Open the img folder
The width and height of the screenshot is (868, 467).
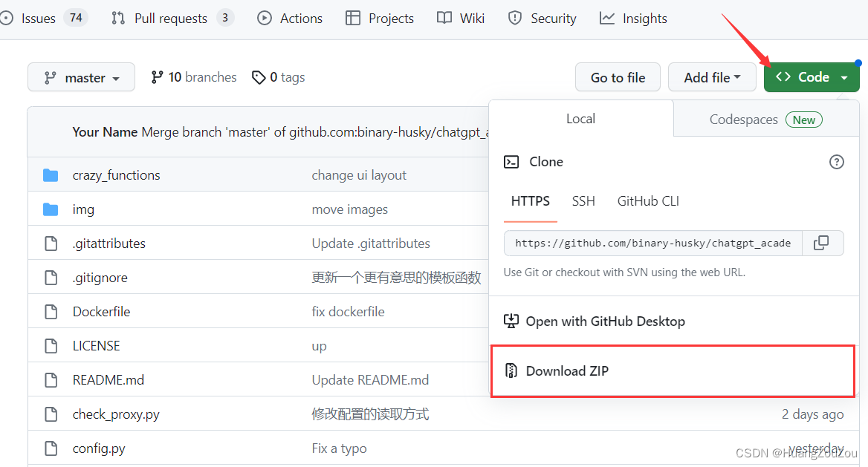point(83,209)
